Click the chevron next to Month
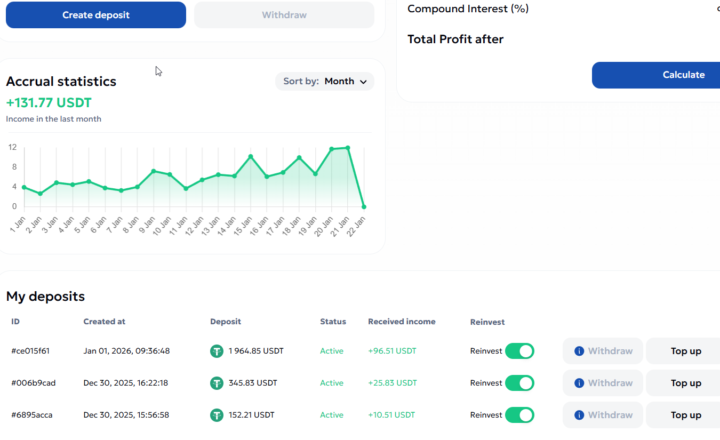 click(363, 82)
